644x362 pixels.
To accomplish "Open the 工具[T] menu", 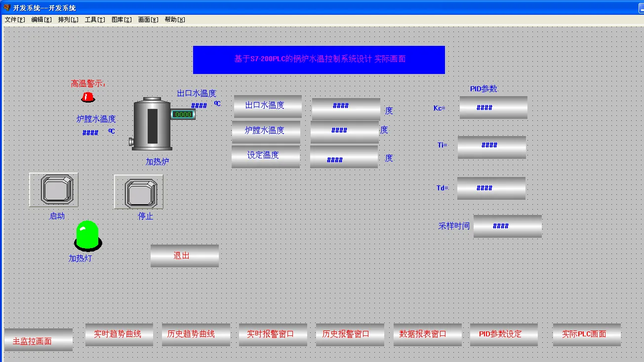I will [x=95, y=20].
